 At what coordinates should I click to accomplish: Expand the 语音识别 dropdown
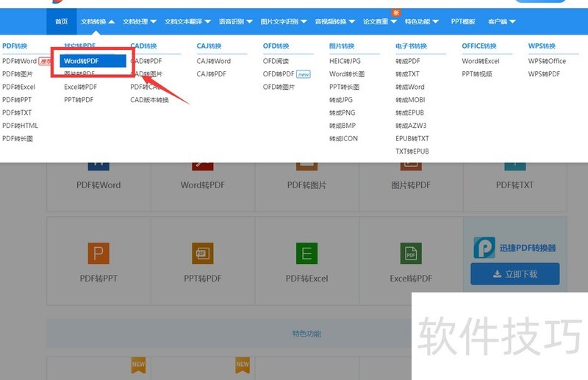pyautogui.click(x=235, y=22)
